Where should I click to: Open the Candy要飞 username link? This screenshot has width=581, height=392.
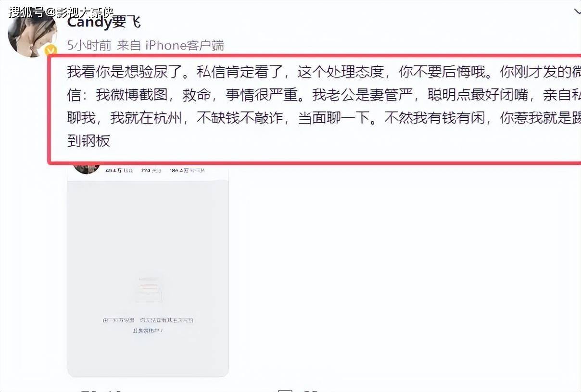click(x=104, y=21)
